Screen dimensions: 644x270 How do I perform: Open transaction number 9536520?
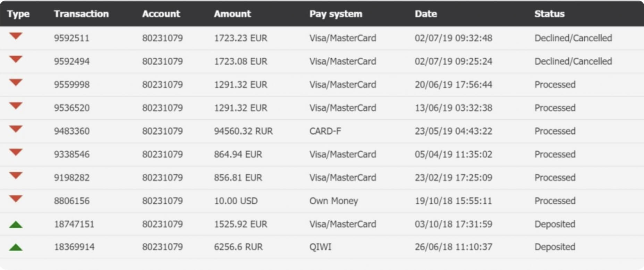72,108
